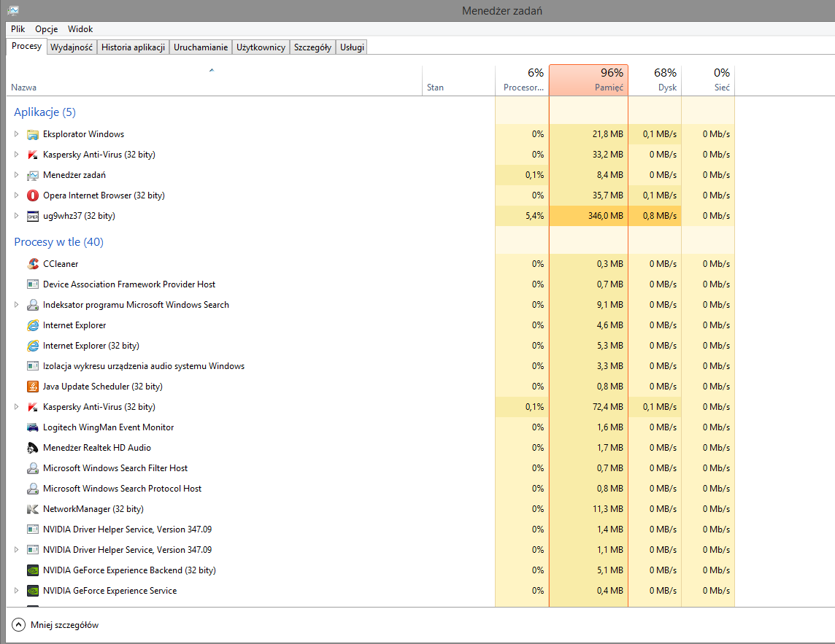Click the NVIDIA Driver Helper Service icon using 1,4 MB
Image resolution: width=835 pixels, height=644 pixels.
(x=33, y=529)
